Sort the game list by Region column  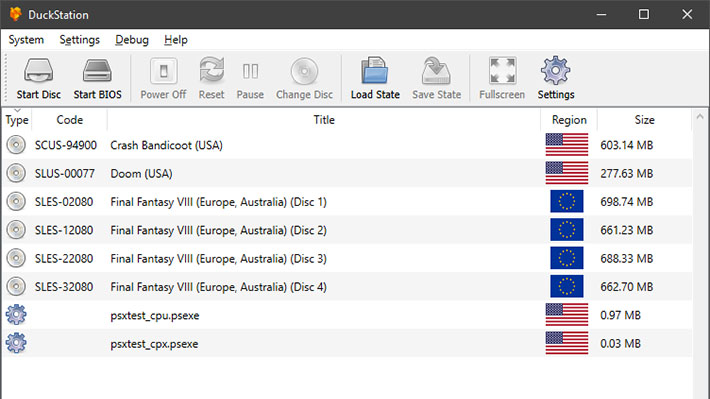click(569, 120)
